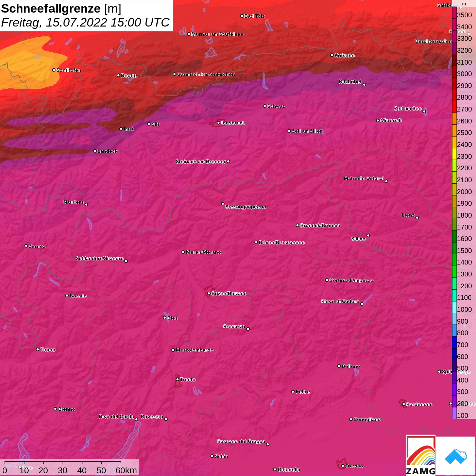Viewport: 476px width, 476px height.
Task: Click the Pieve di Cadore label
Action: point(340,301)
